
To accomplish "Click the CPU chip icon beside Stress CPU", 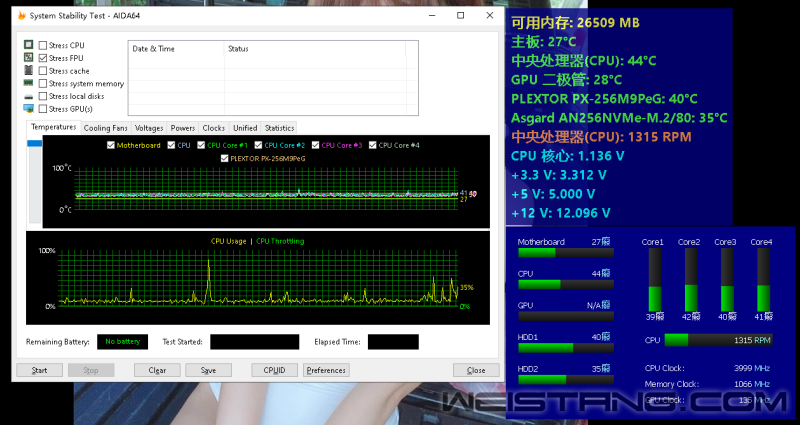I will tap(28, 45).
